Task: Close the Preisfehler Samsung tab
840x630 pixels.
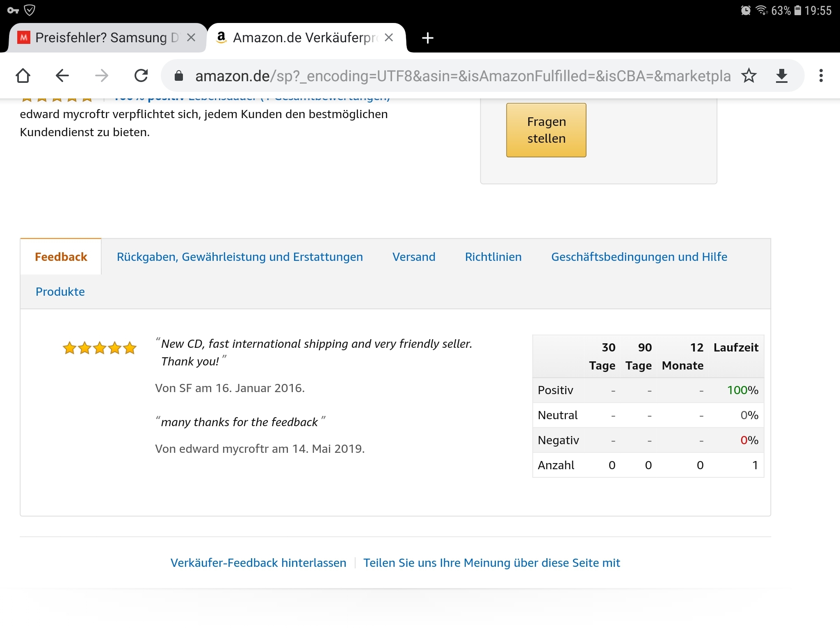Action: (x=191, y=38)
